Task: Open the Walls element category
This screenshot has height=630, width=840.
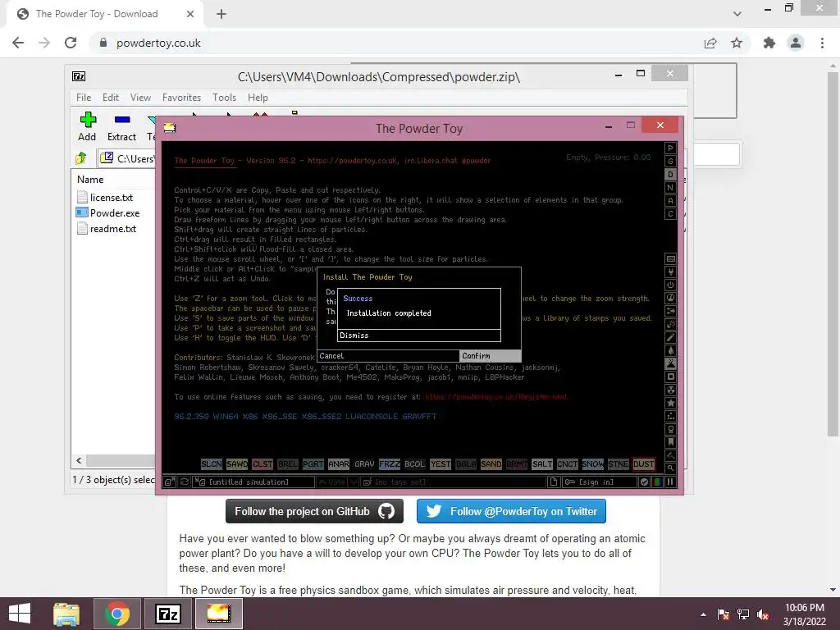Action: tap(670, 258)
